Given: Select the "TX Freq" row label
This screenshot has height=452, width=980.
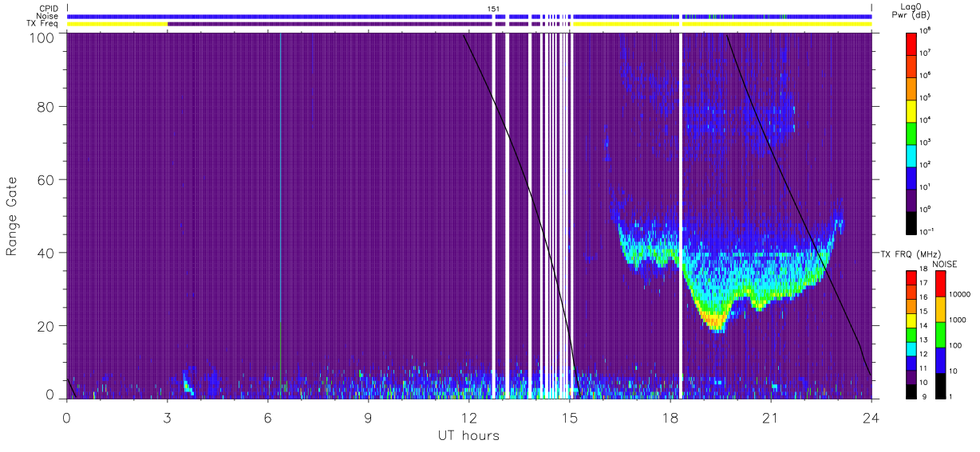Looking at the screenshot, I should coord(43,24).
